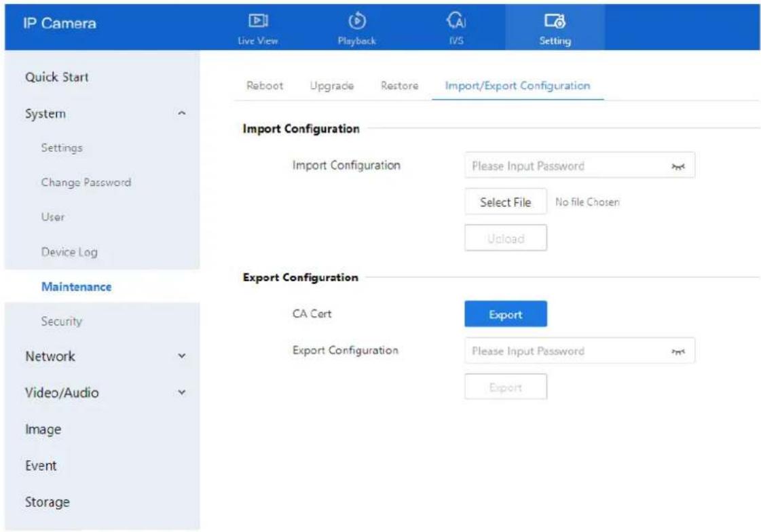Image resolution: width=761 pixels, height=532 pixels.
Task: Click the 'Import Configuration' section heading
Action: point(301,128)
